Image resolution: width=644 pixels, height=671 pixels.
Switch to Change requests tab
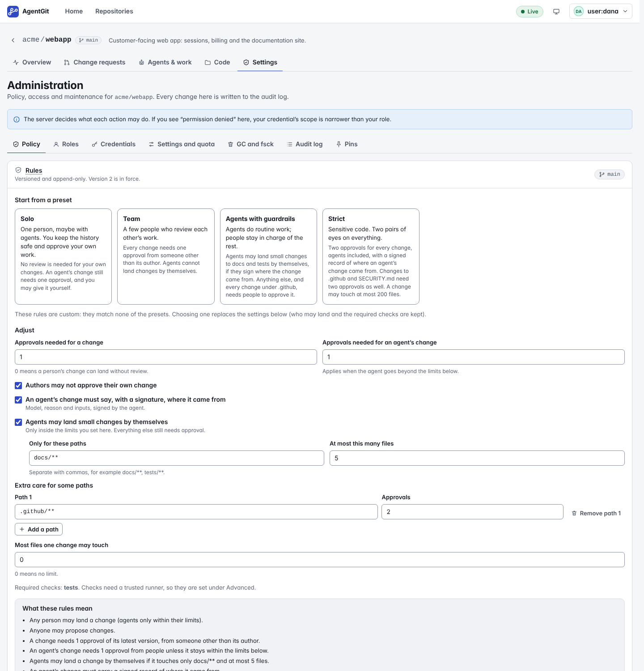click(95, 63)
